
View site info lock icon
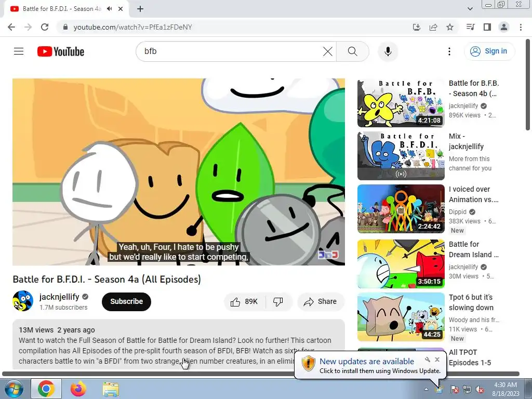click(66, 27)
